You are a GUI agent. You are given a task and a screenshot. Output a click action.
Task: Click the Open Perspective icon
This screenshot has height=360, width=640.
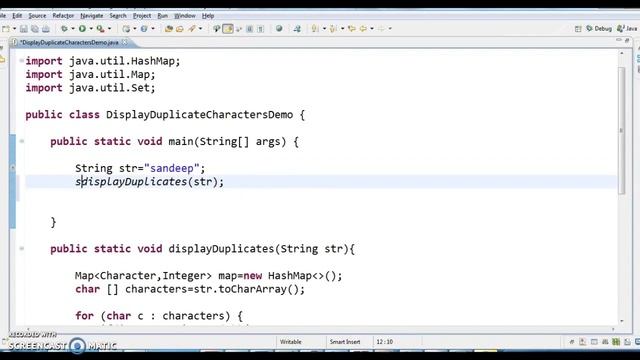click(x=578, y=29)
